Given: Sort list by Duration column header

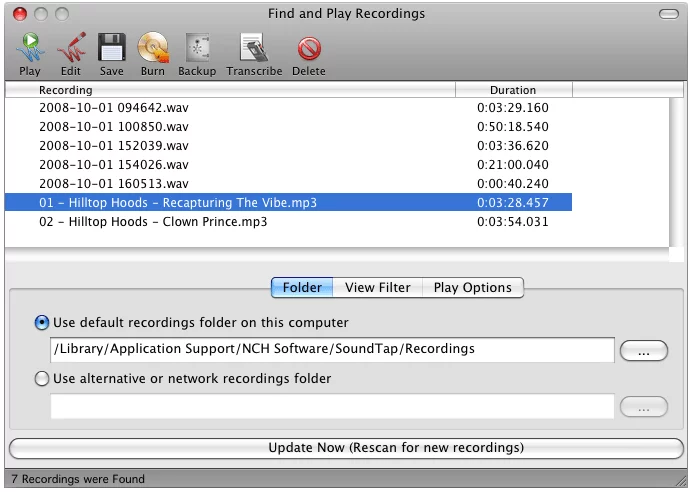Looking at the screenshot, I should pyautogui.click(x=512, y=90).
